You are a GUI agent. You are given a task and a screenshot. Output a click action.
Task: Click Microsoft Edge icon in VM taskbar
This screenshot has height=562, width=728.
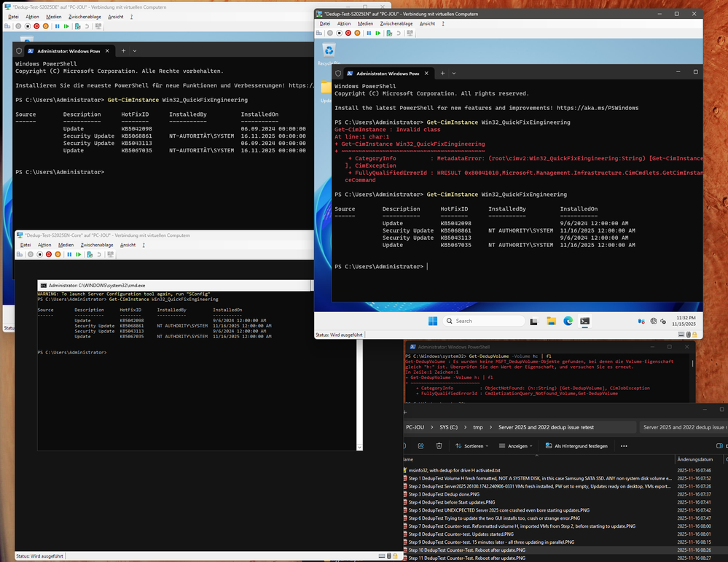click(568, 321)
